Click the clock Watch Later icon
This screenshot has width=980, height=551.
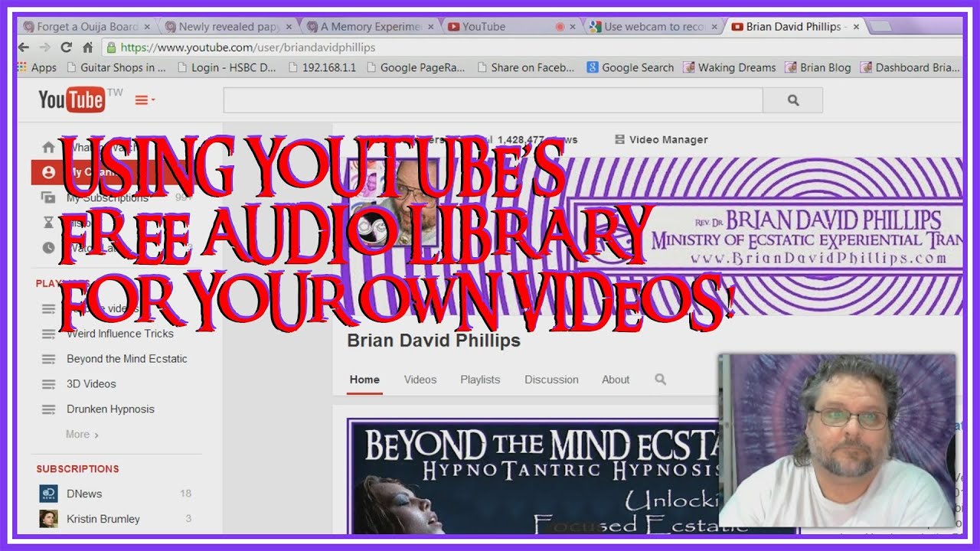[48, 248]
